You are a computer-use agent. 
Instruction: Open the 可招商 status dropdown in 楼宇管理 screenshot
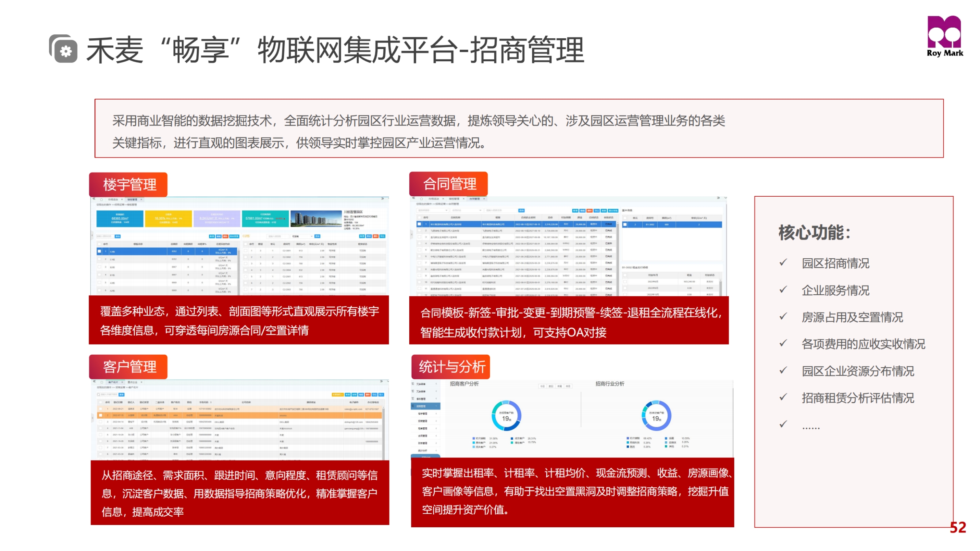click(x=302, y=236)
